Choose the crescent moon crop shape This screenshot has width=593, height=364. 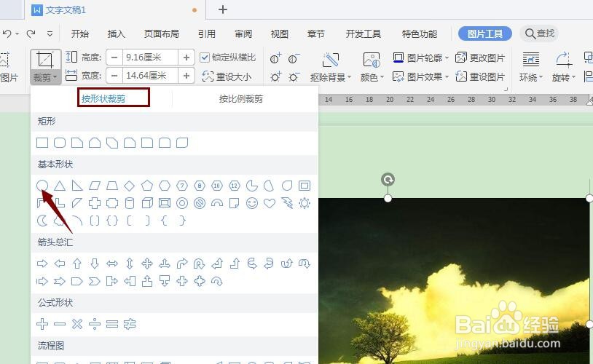tap(42, 221)
